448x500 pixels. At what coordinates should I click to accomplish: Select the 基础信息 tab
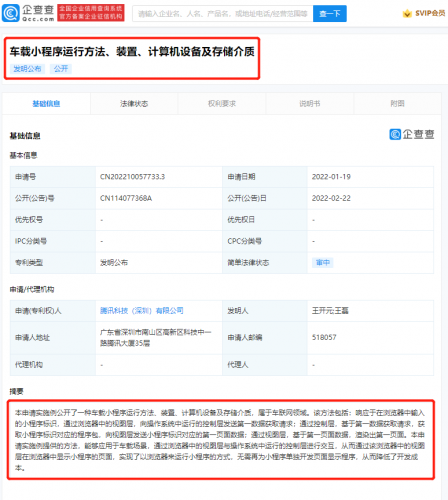click(46, 104)
